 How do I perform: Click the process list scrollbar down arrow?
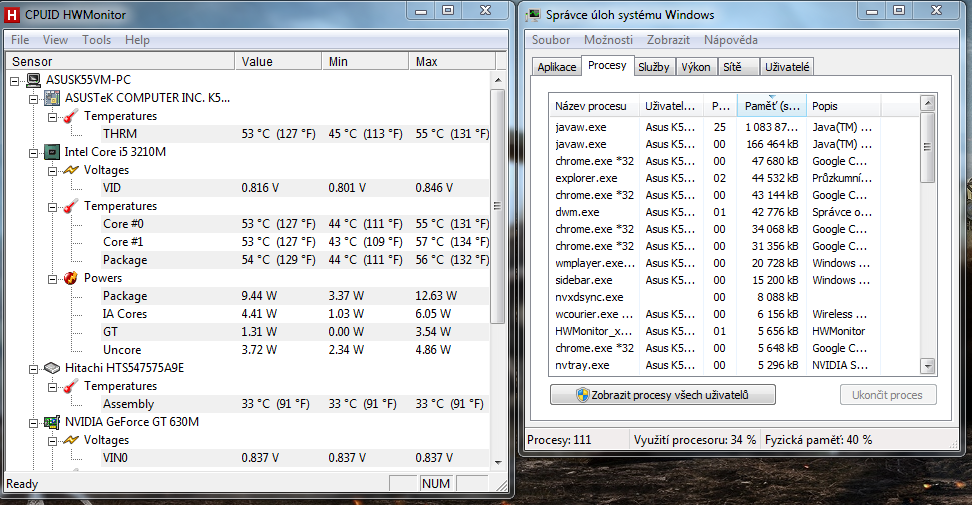pyautogui.click(x=928, y=366)
